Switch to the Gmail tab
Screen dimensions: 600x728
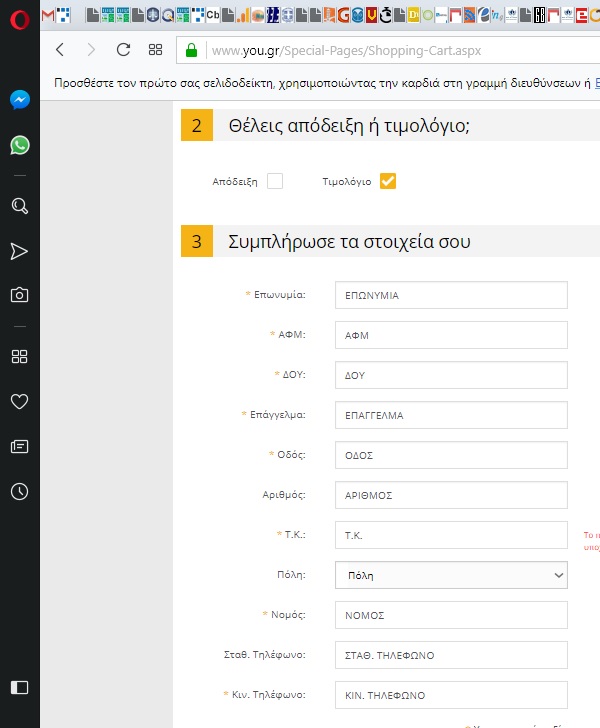[x=50, y=15]
